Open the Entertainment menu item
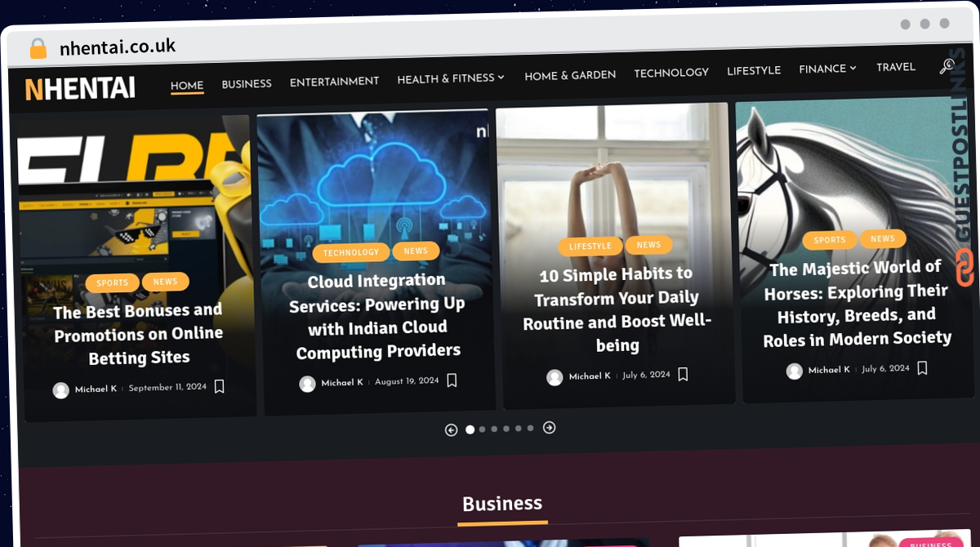 334,82
